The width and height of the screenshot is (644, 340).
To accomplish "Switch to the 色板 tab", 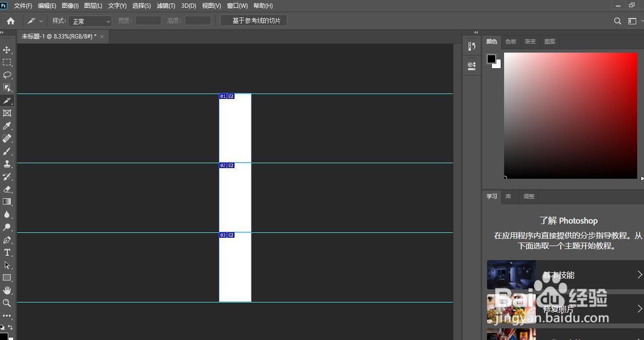I will point(511,41).
